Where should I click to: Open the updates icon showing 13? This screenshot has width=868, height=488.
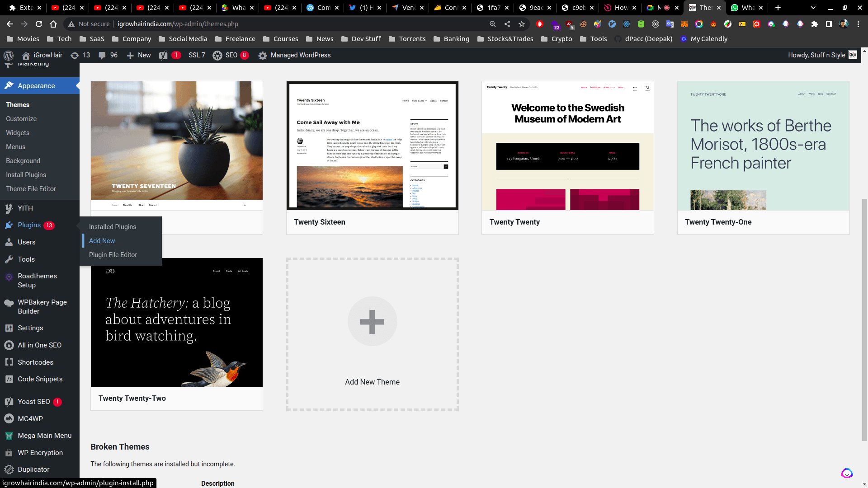tap(75, 55)
